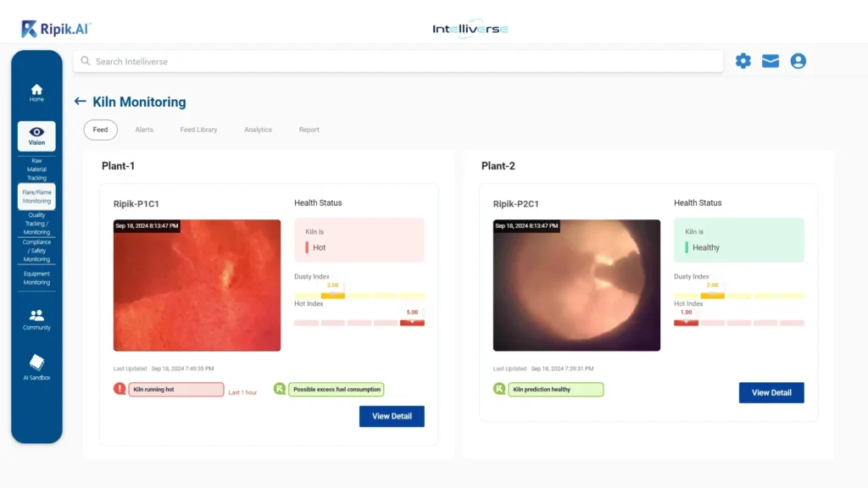Switch to the Feed Library tab

click(198, 130)
